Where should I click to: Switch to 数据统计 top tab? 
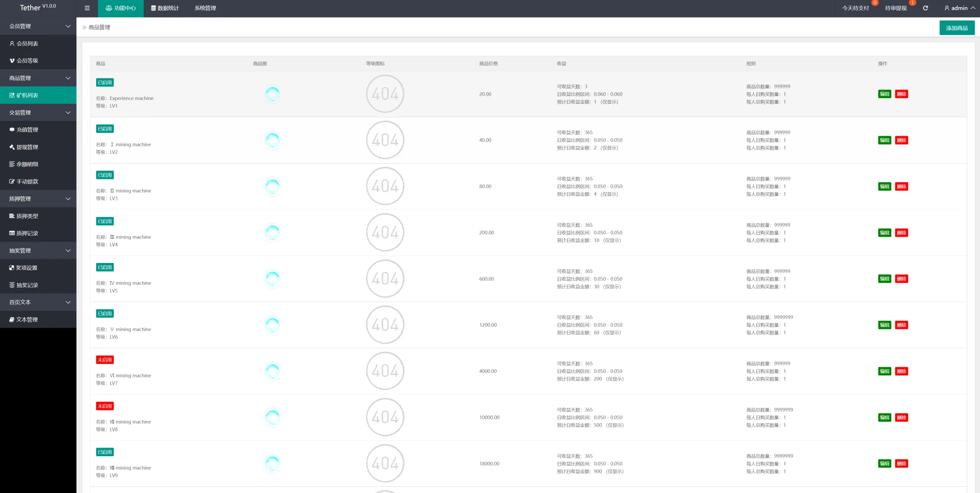[x=165, y=8]
